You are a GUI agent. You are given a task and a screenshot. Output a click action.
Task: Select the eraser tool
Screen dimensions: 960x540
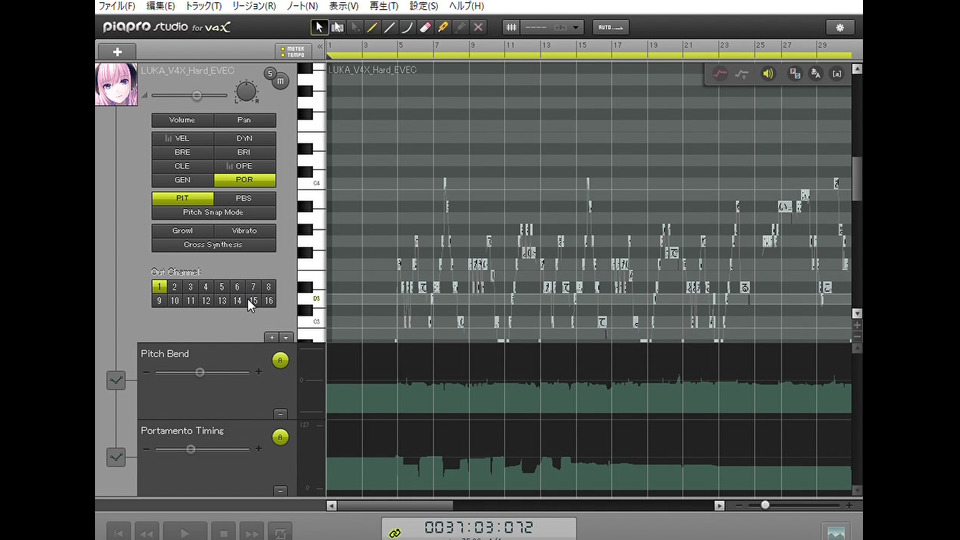point(425,27)
